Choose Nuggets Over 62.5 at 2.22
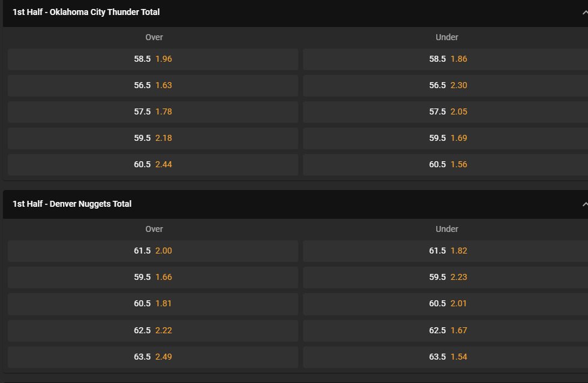Viewport: 588px width, 383px height. pyautogui.click(x=153, y=330)
